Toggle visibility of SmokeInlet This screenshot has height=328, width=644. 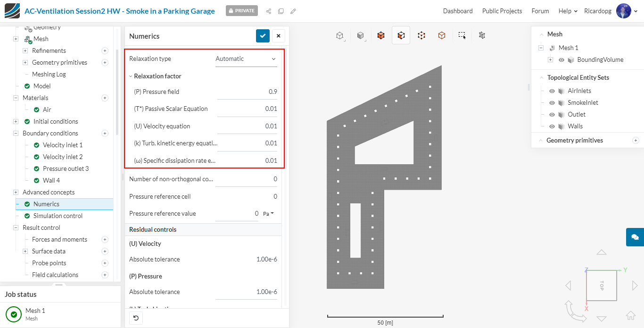[552, 103]
